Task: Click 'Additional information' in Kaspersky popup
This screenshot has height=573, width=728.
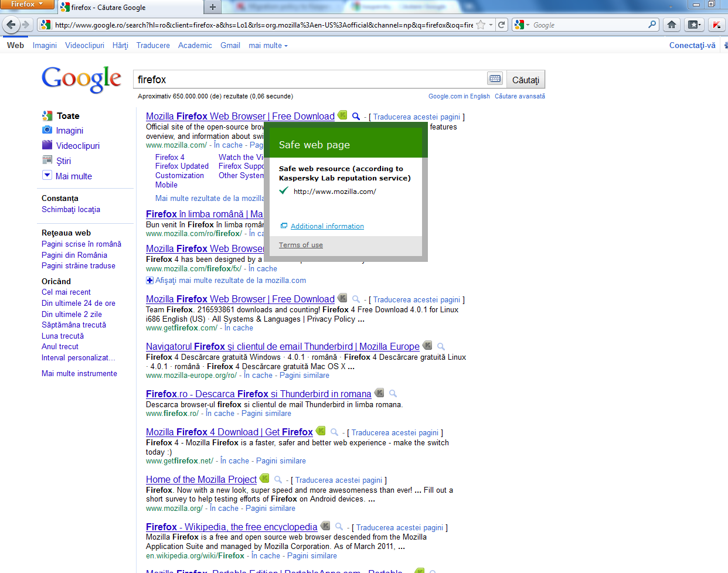Action: click(327, 226)
